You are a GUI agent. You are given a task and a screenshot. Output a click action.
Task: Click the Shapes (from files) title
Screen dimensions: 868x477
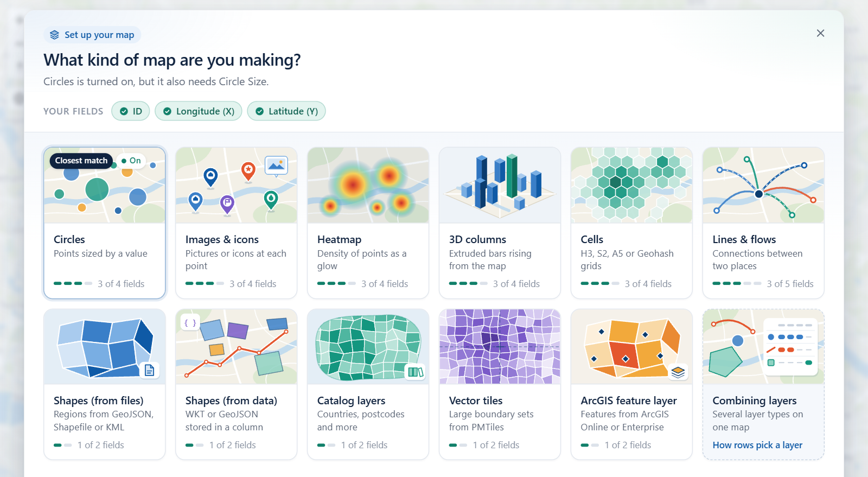tap(99, 400)
